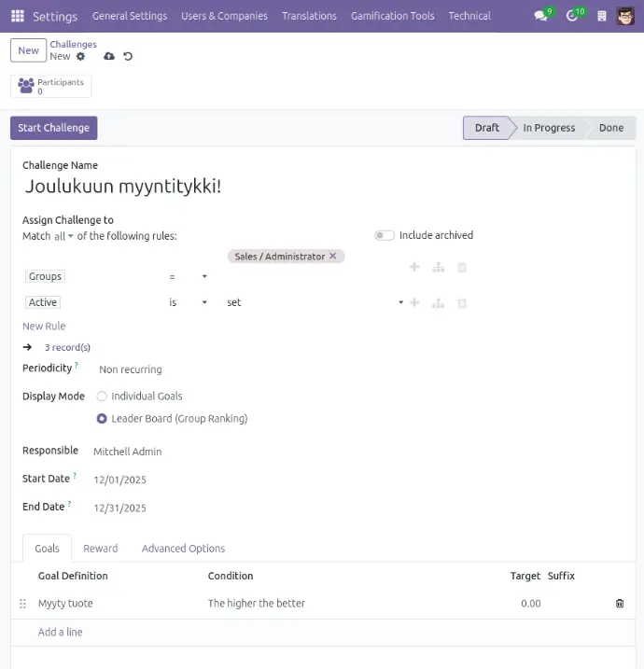Select the Individual Goals radio option
Screen dimensions: 644x669
tap(103, 397)
